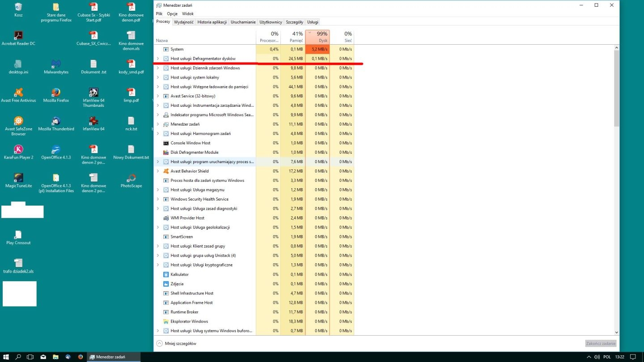Switch to Uruchamianie tab

coord(243,22)
